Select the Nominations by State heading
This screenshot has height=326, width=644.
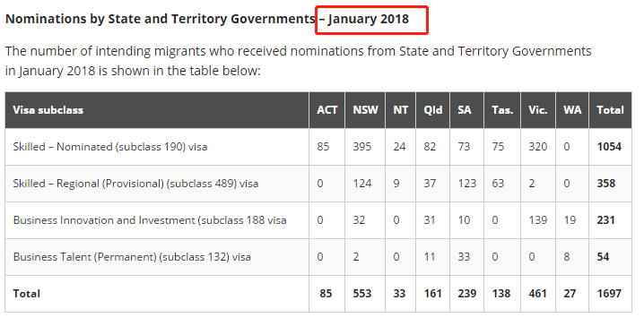pos(161,19)
